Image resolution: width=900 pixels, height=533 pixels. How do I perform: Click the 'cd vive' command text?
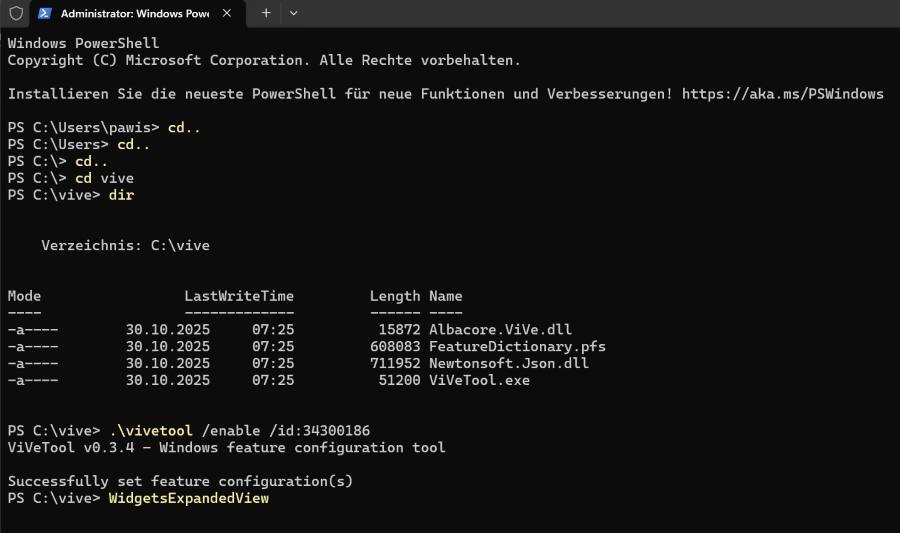(104, 178)
